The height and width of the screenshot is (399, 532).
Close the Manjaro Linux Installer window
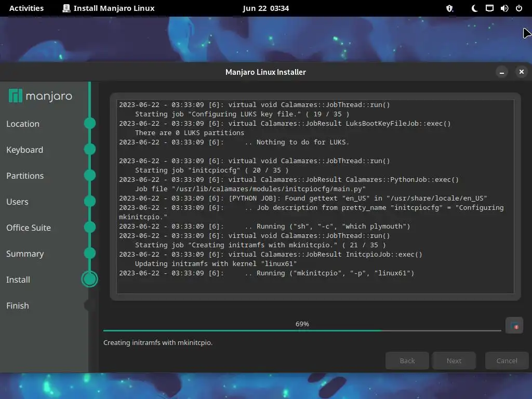coord(522,72)
